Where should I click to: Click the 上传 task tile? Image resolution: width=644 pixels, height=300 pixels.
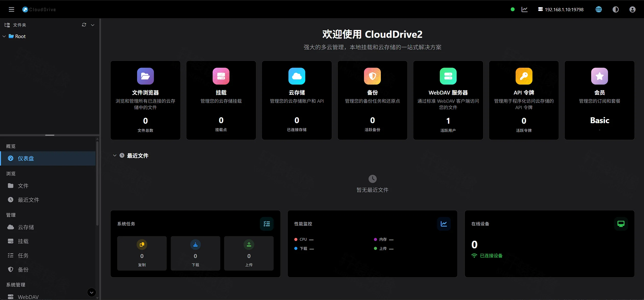[249, 253]
